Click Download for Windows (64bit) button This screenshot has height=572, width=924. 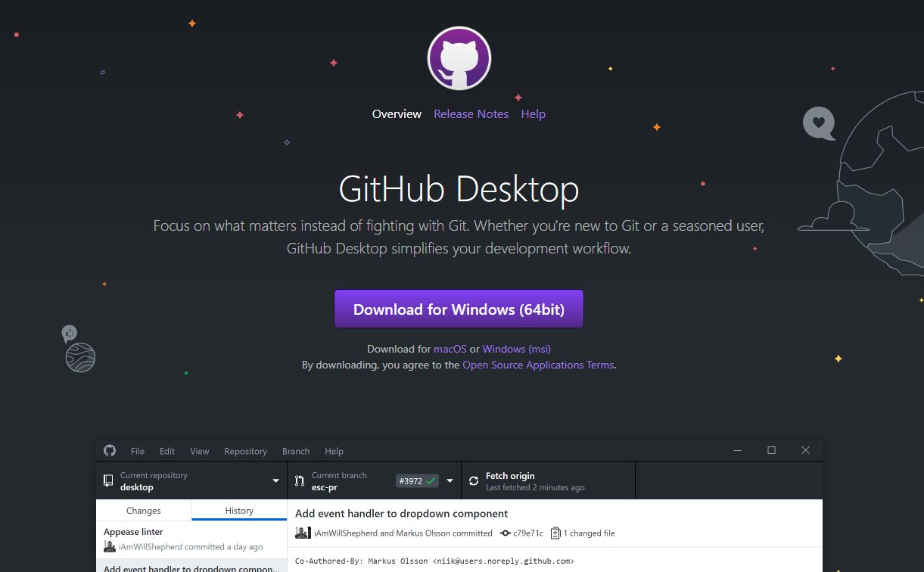tap(459, 309)
